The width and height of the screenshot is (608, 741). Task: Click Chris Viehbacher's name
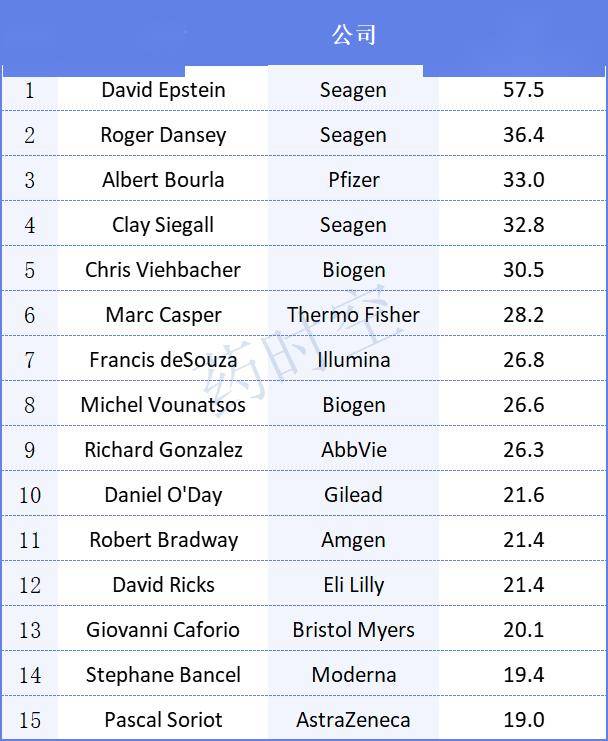pos(163,270)
